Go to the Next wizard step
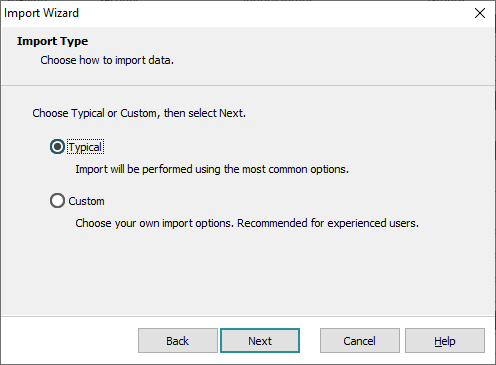This screenshot has width=496, height=365. tap(260, 341)
